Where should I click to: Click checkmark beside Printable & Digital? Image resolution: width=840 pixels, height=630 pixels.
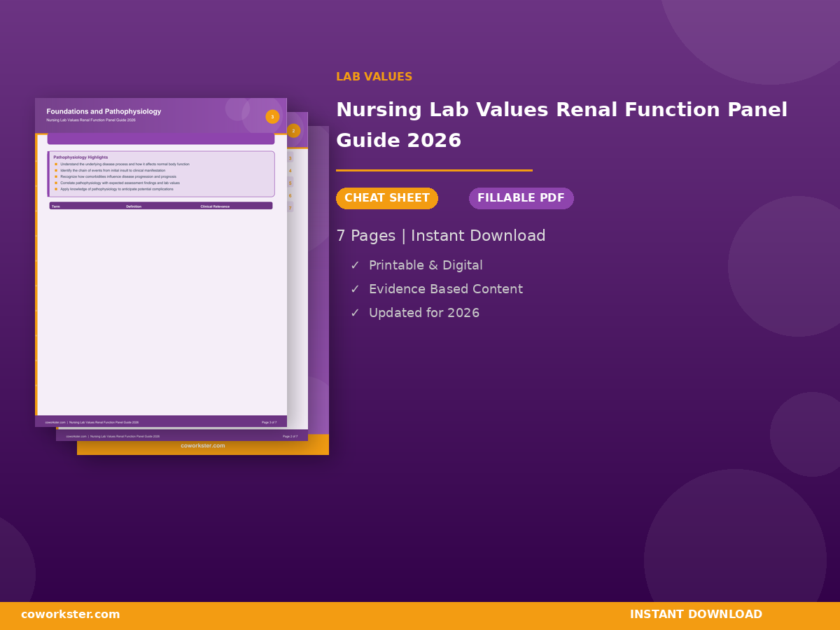point(355,266)
